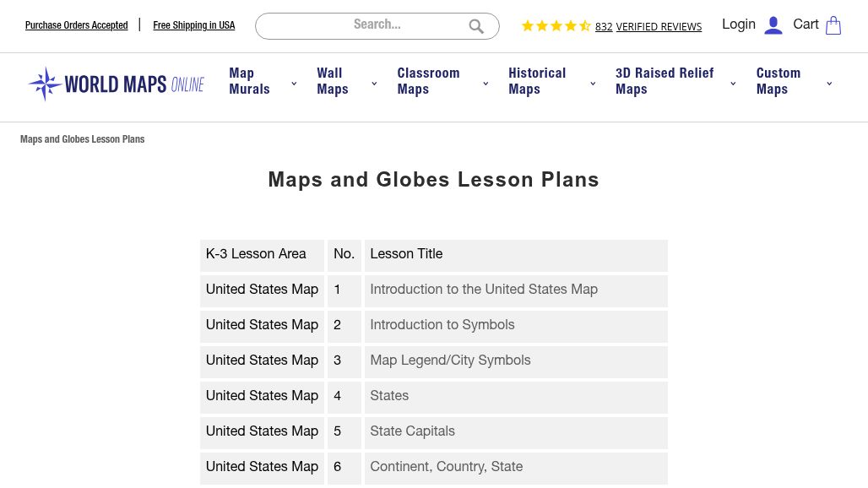The width and height of the screenshot is (868, 488).
Task: Expand the Wall Maps dropdown chevron
Action: pyautogui.click(x=374, y=84)
